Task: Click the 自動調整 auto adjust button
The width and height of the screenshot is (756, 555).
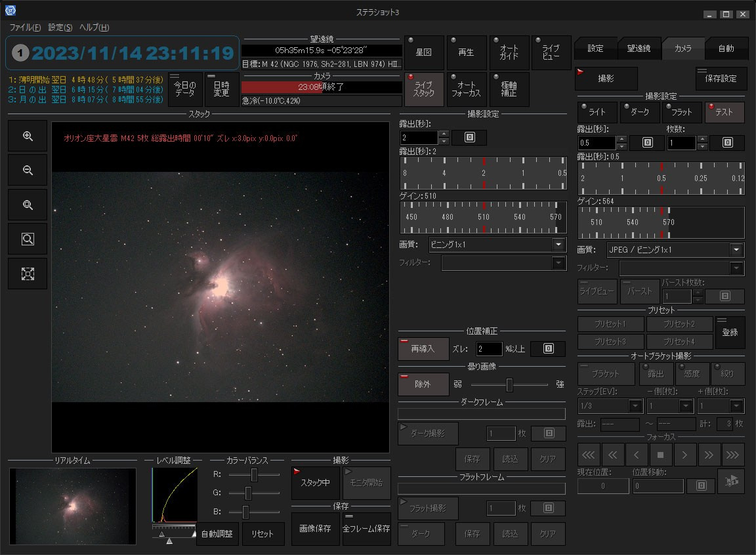Action: 217,534
